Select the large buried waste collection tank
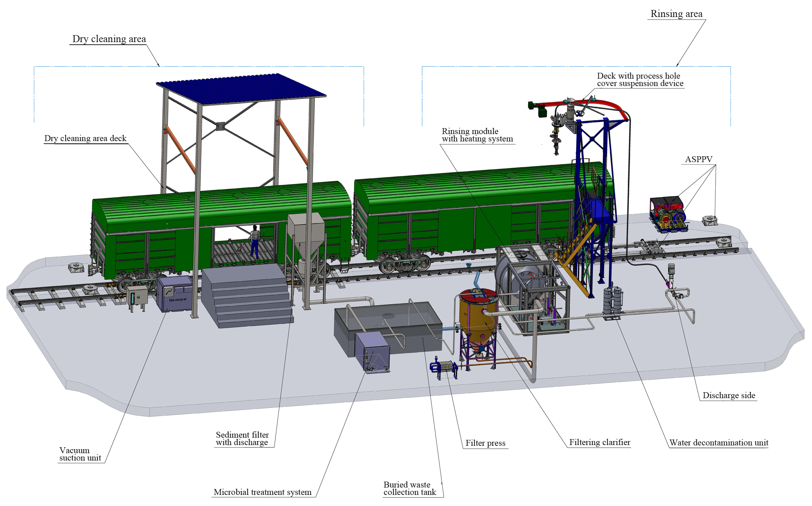This screenshot has height=506, width=812. click(x=388, y=329)
